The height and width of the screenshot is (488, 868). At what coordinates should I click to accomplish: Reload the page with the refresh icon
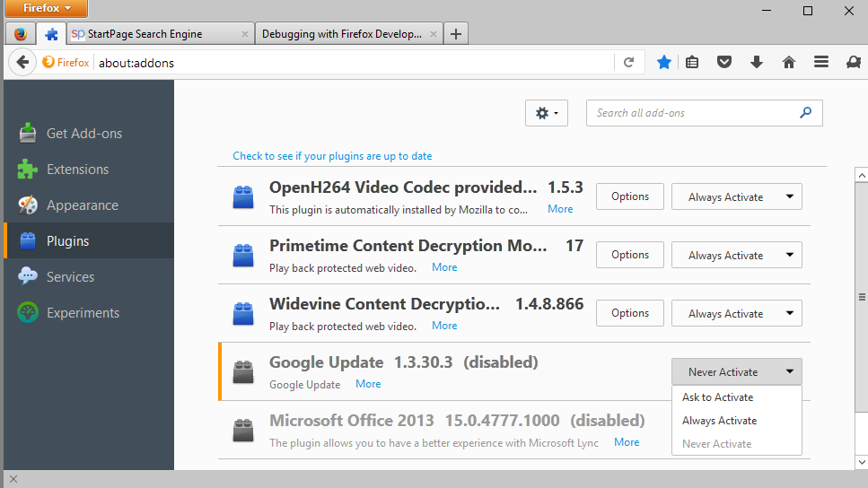(x=628, y=63)
